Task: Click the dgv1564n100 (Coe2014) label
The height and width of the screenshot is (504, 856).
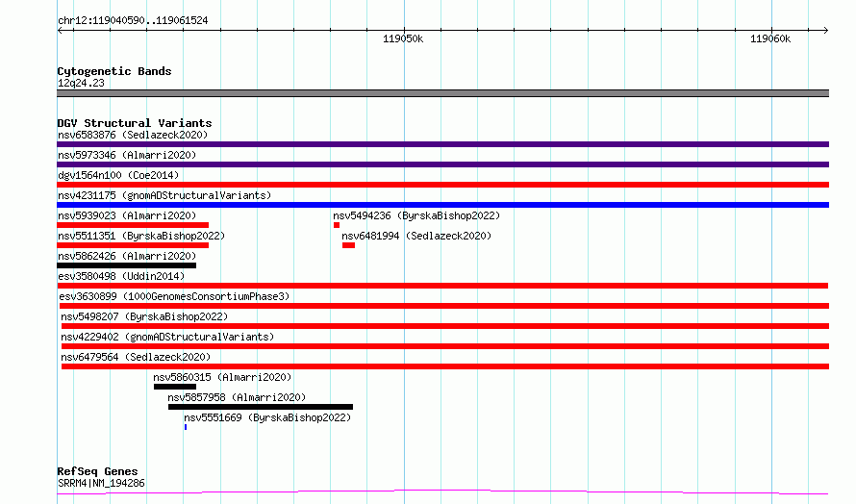Action: 118,175
